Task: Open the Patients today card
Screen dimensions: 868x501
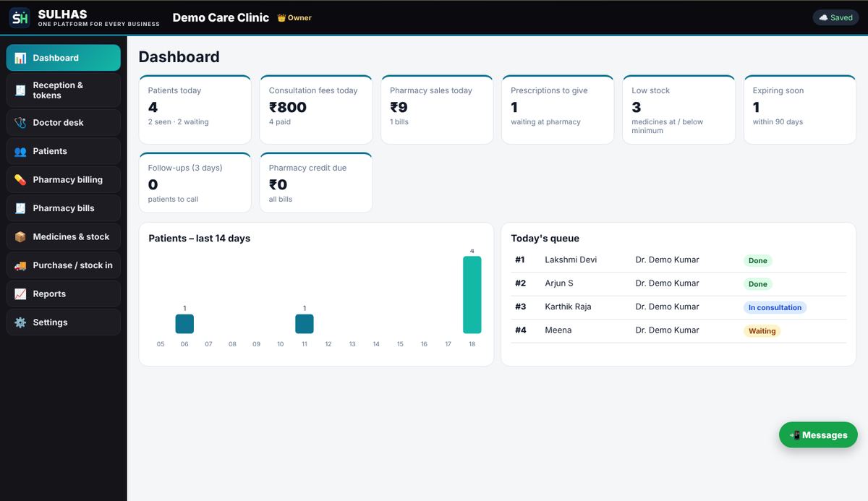Action: (195, 110)
